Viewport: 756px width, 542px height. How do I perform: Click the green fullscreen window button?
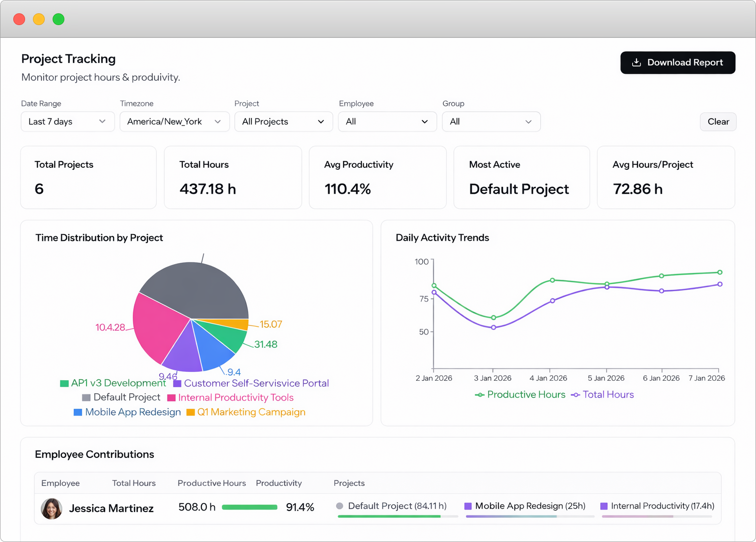click(x=58, y=19)
